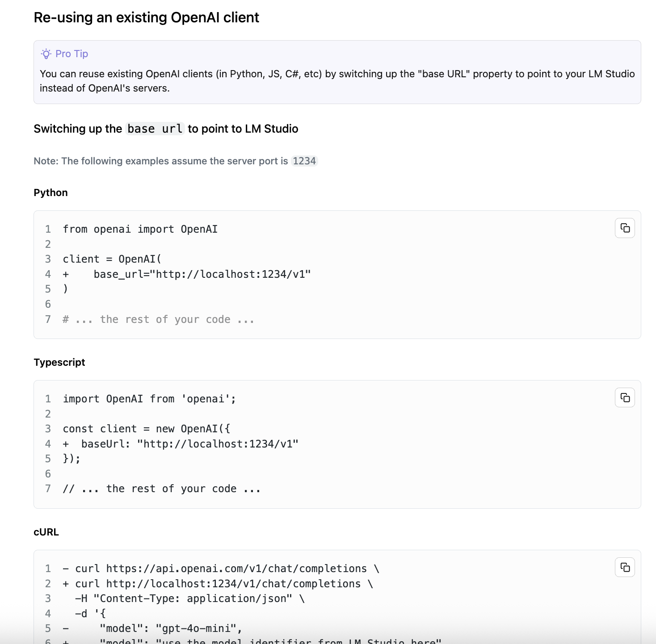Click the 'gpt-4o-mini' model line in cURL snippet
Screen dimensions: 656x644
(x=170, y=628)
